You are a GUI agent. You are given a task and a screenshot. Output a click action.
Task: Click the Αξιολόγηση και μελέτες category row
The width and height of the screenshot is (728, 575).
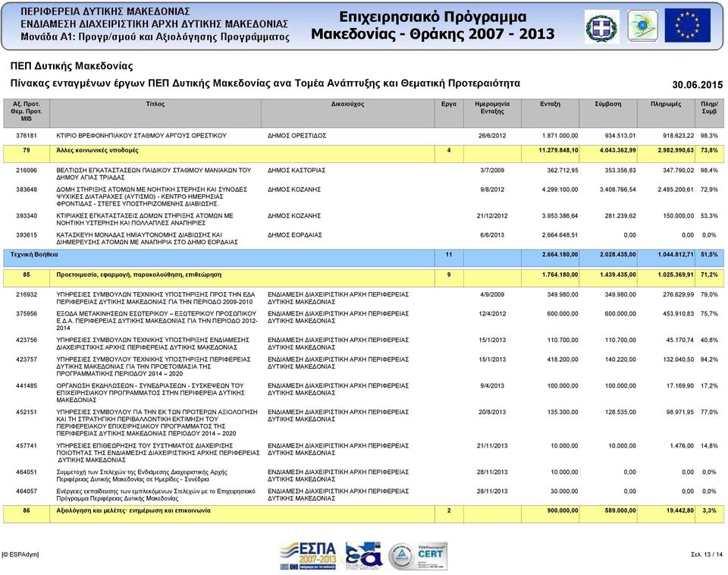(x=363, y=514)
